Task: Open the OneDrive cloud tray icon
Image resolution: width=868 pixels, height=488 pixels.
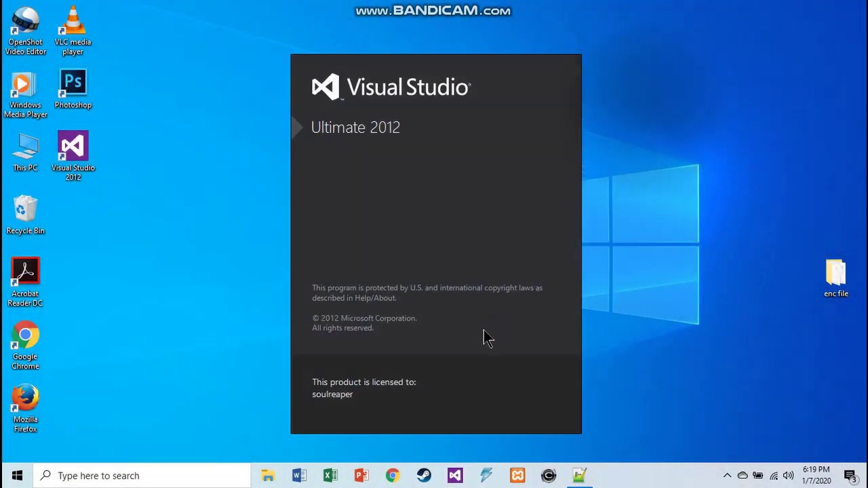Action: point(743,476)
